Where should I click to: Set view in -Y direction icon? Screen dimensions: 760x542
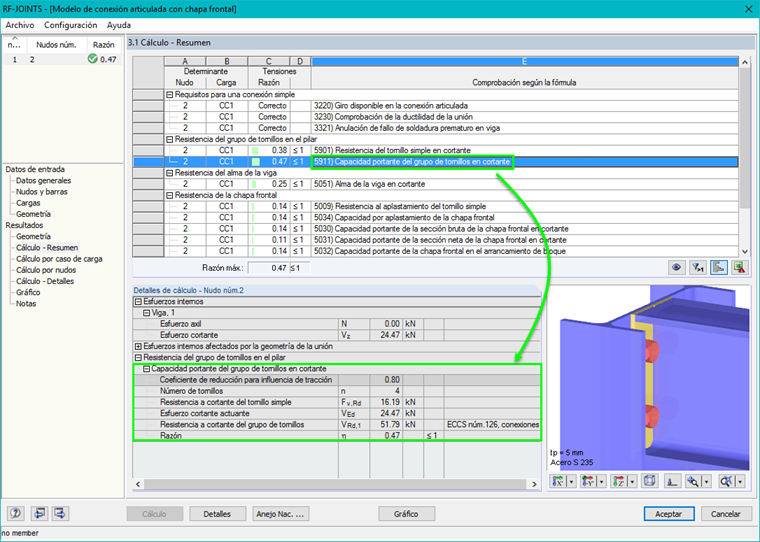(588, 481)
